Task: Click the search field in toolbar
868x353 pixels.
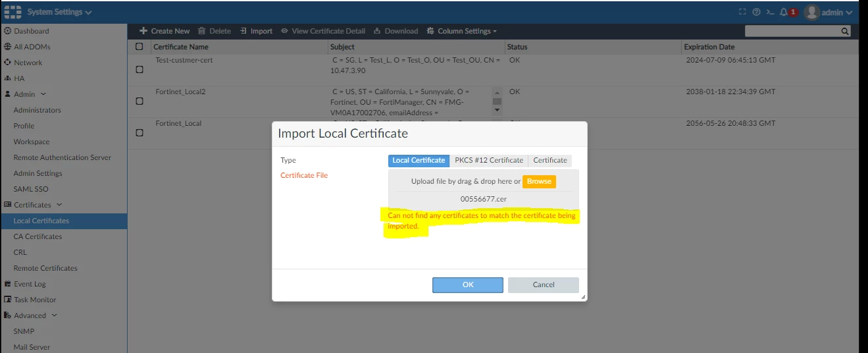Action: coord(792,31)
